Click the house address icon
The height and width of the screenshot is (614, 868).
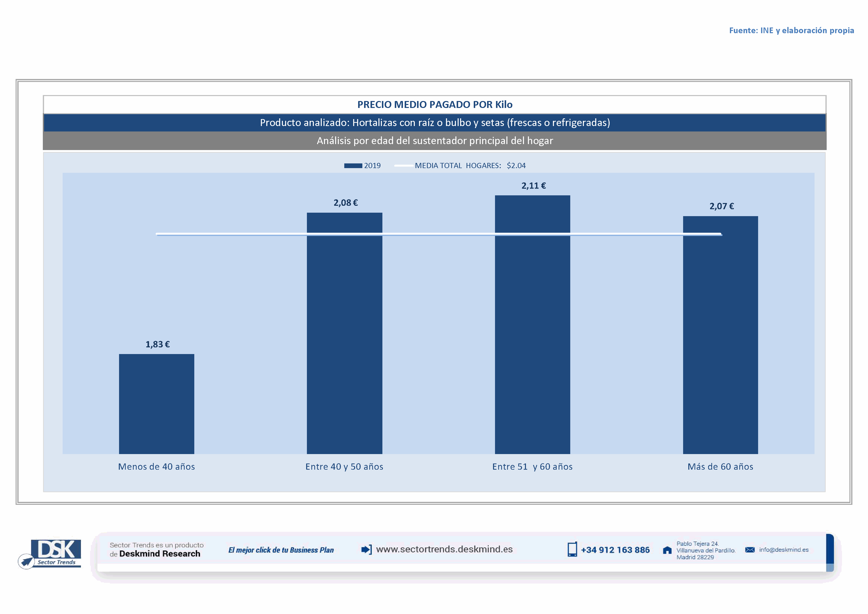[667, 550]
